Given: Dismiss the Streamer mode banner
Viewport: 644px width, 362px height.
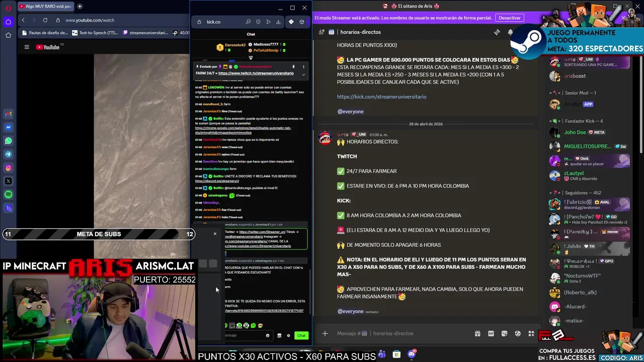Looking at the screenshot, I should tap(624, 18).
